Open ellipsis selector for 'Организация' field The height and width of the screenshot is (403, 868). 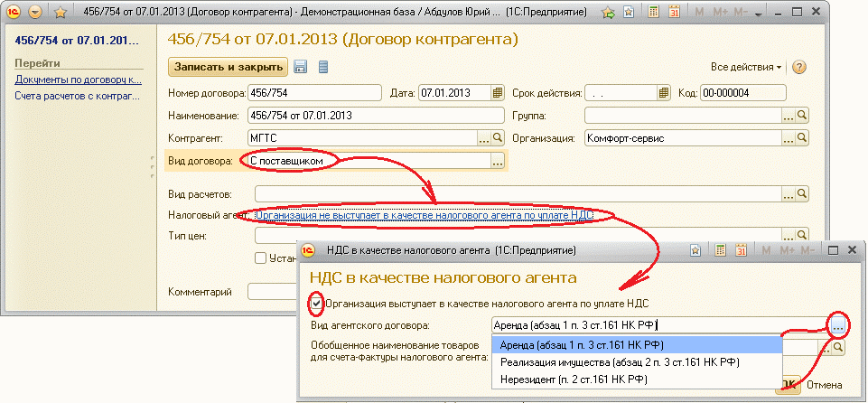click(789, 138)
